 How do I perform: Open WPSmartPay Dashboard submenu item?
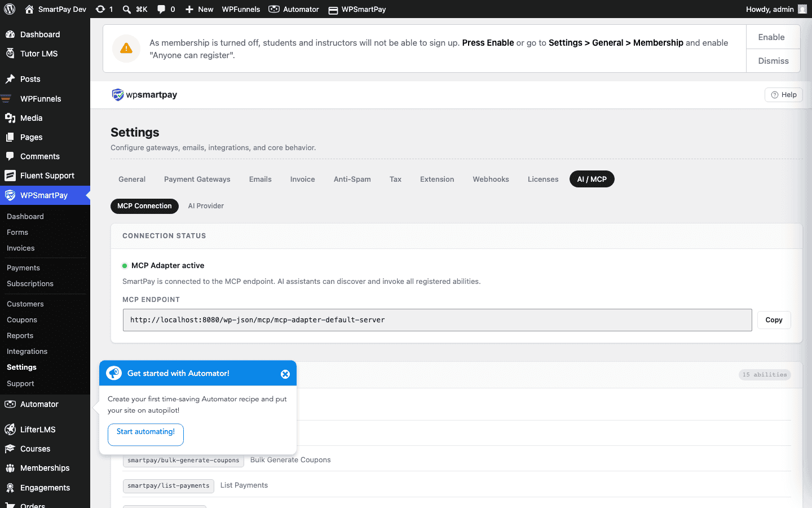pos(25,217)
